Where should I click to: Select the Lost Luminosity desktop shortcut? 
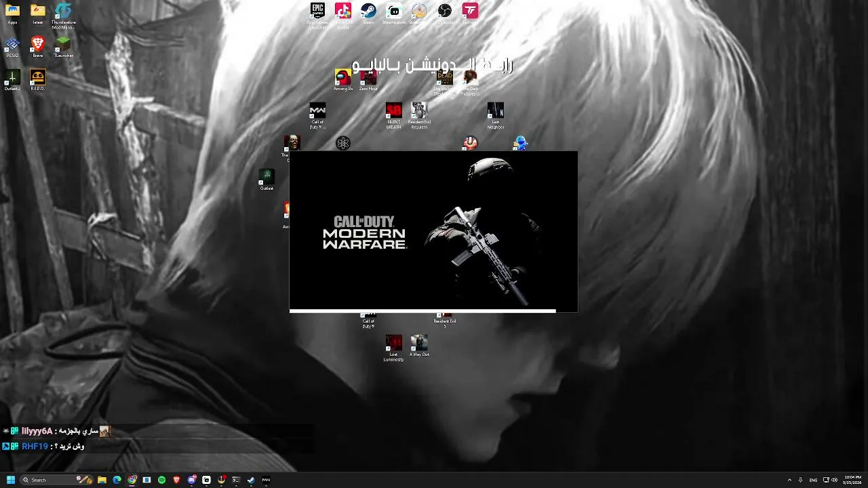394,348
